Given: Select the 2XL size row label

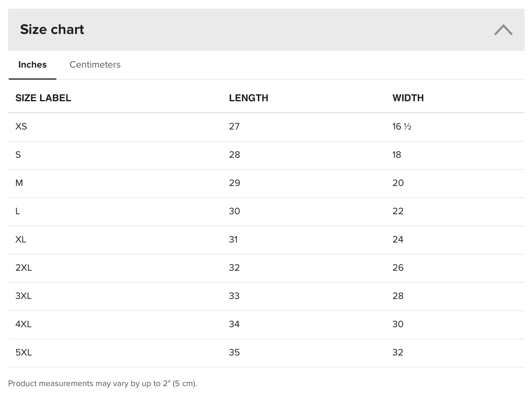Looking at the screenshot, I should (x=23, y=268).
